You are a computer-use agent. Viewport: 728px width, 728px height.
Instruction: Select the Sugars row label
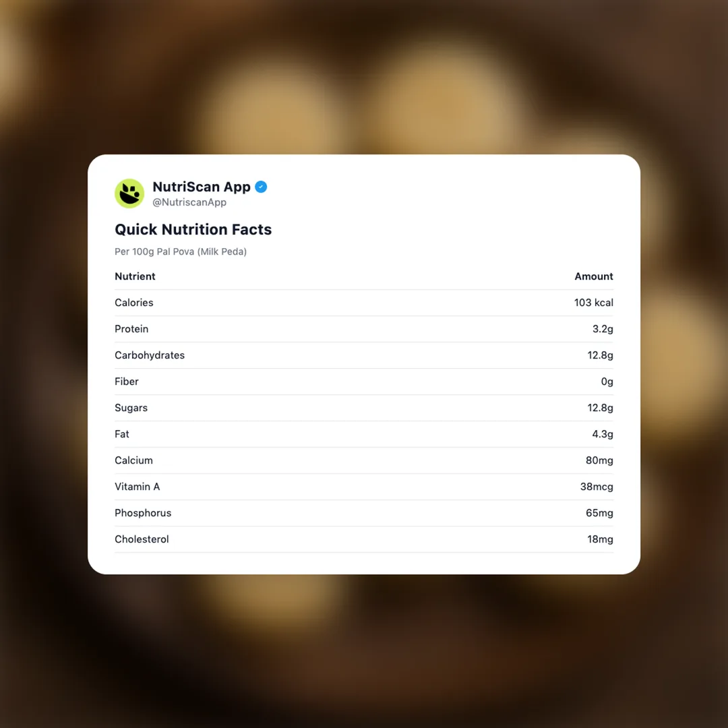pos(131,408)
